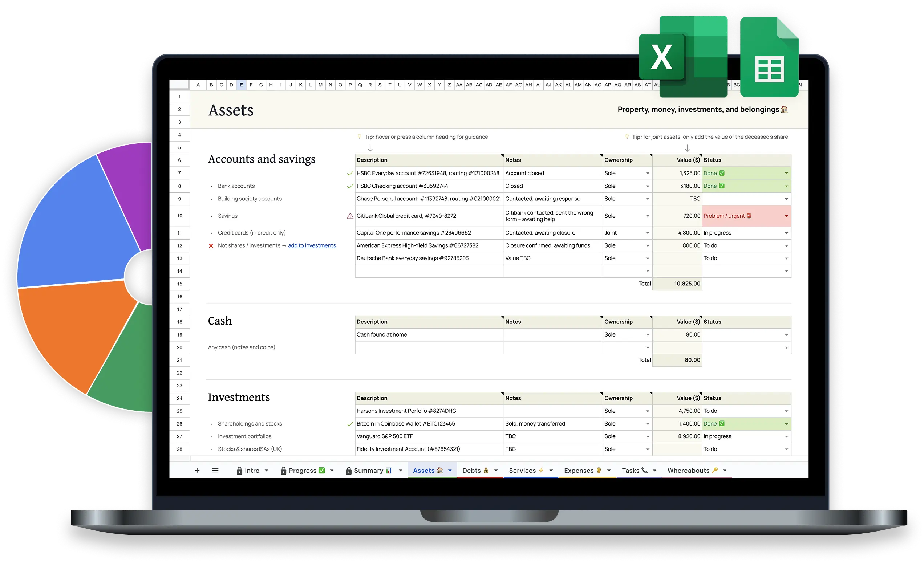Open Whereabouts tab dropdown arrow
Screen dimensions: 924x574
725,471
